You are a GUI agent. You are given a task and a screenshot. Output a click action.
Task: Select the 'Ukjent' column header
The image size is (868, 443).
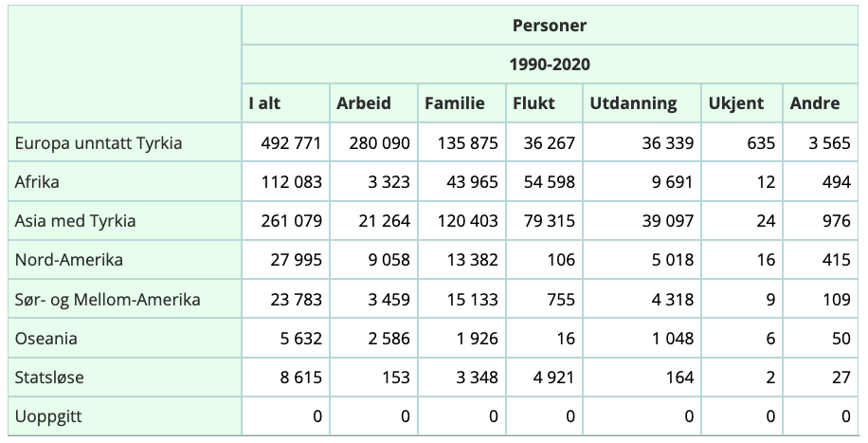click(735, 103)
